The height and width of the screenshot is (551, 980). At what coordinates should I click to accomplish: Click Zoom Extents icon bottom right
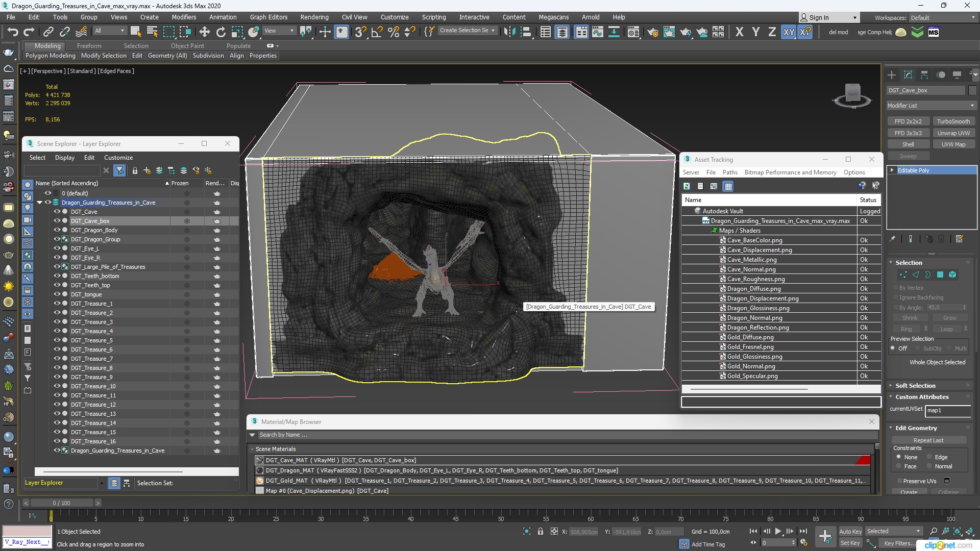958,531
